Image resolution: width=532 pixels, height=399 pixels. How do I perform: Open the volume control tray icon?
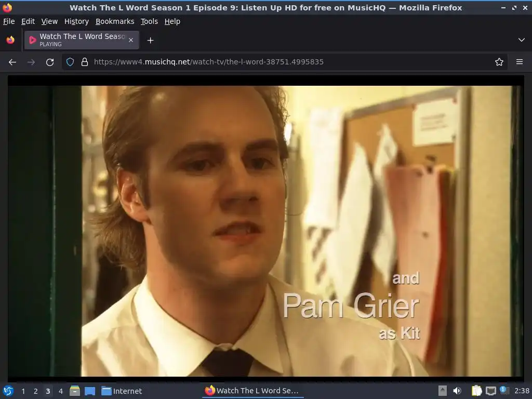pyautogui.click(x=457, y=391)
